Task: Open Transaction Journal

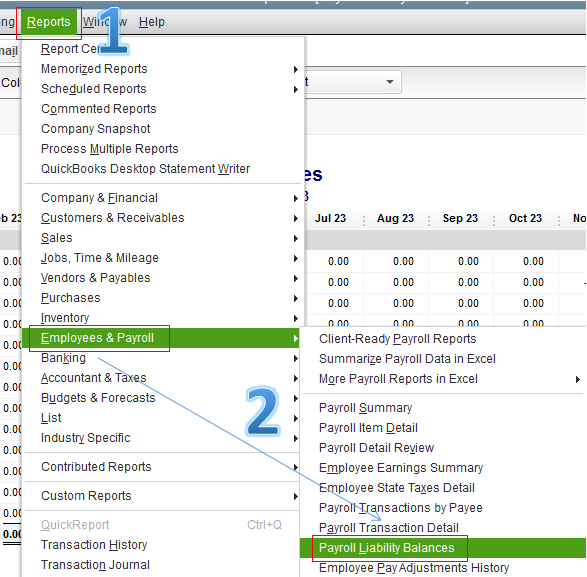Action: [95, 565]
